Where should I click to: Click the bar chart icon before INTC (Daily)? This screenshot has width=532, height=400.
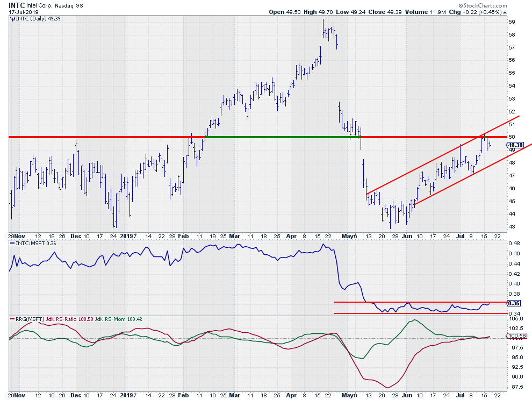(12, 19)
